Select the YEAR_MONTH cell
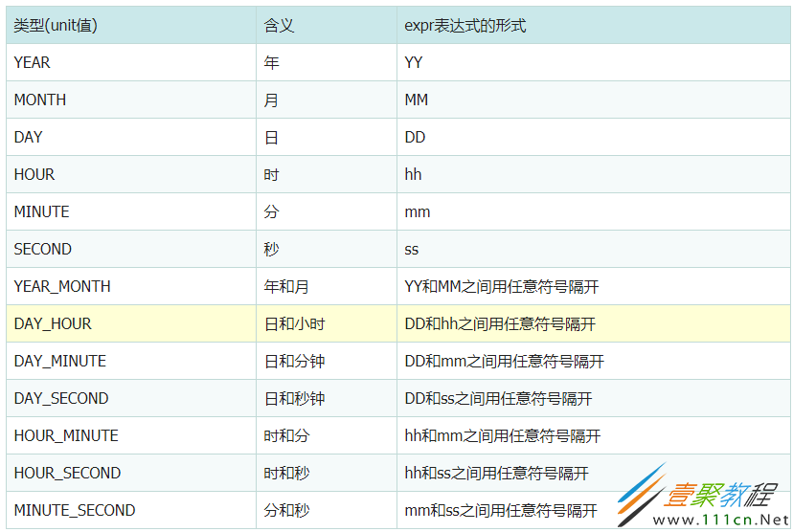This screenshot has width=793, height=532. pos(131,286)
